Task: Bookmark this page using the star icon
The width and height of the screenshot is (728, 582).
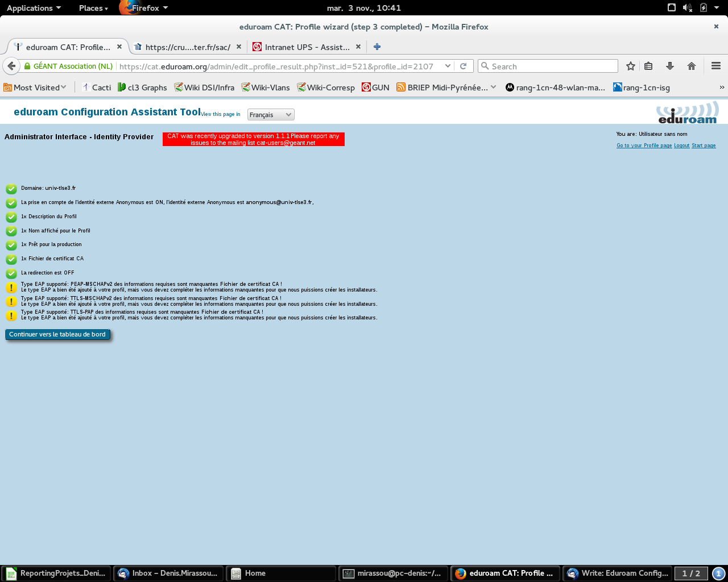Action: (630, 66)
